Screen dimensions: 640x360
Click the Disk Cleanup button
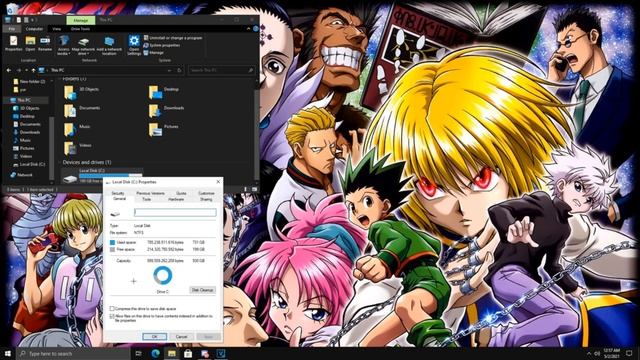(202, 290)
